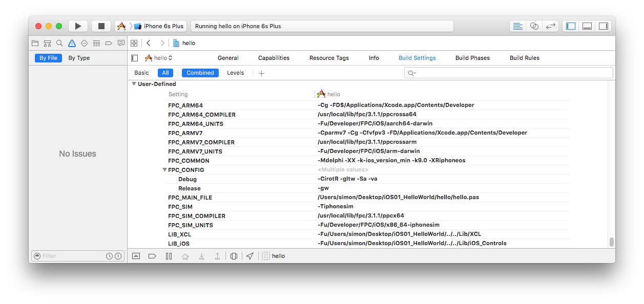Click the build settings vertical scrollbar thumb
This screenshot has height=304, width=644.
(611, 242)
